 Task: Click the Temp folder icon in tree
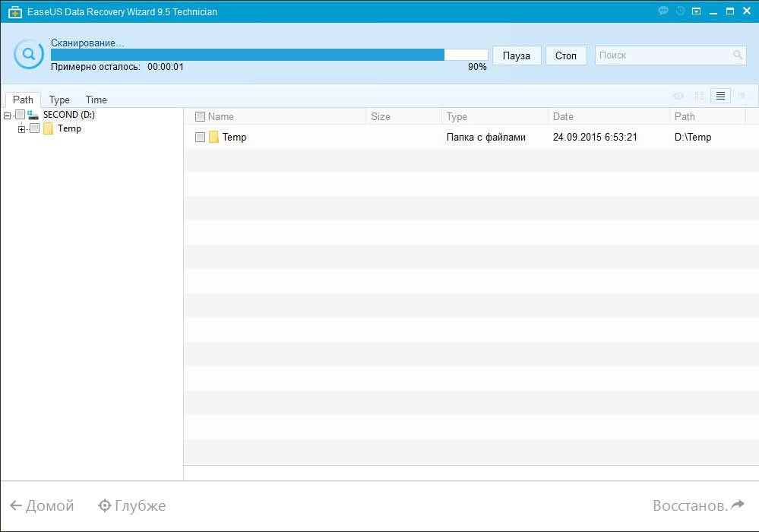point(48,128)
